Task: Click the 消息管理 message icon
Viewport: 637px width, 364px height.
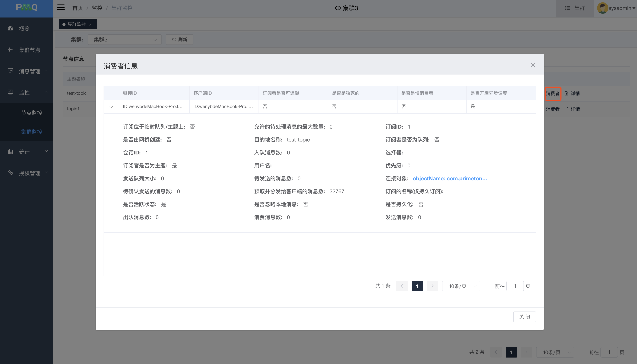Action: pyautogui.click(x=10, y=71)
